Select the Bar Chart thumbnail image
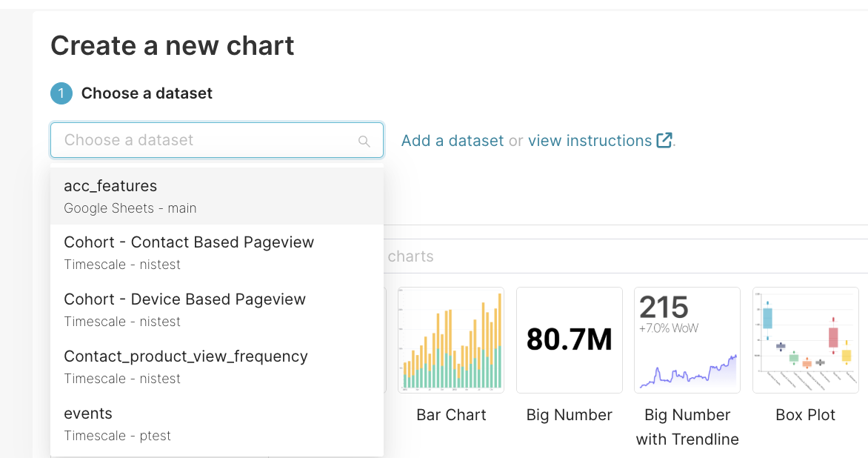Image resolution: width=868 pixels, height=458 pixels. pos(450,340)
